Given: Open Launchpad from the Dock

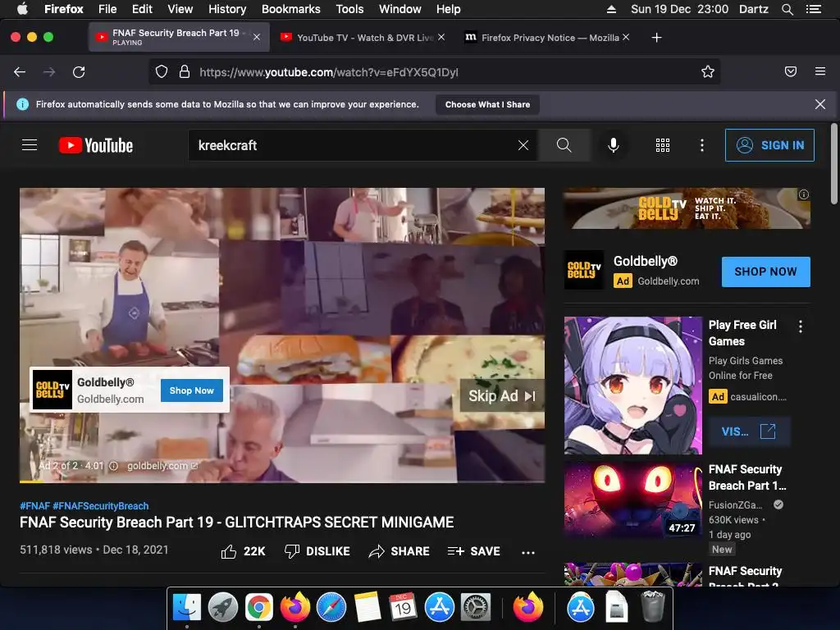Looking at the screenshot, I should click(223, 608).
